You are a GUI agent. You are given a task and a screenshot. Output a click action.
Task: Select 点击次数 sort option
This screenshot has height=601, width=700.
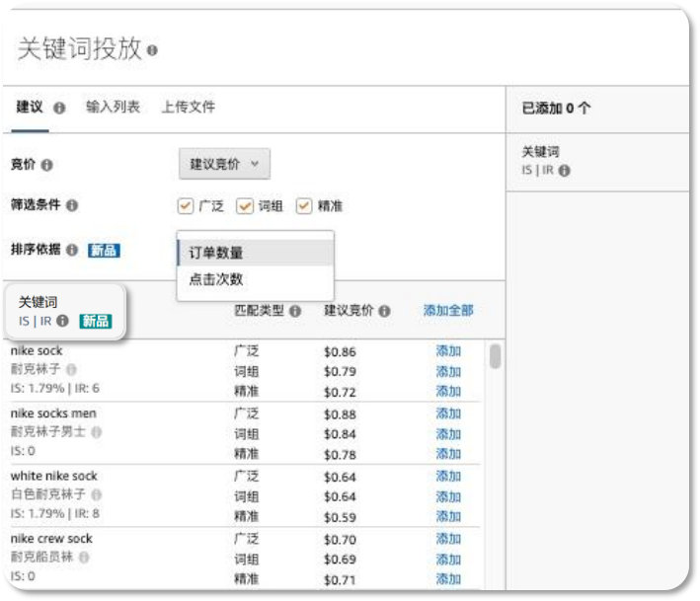point(256,279)
